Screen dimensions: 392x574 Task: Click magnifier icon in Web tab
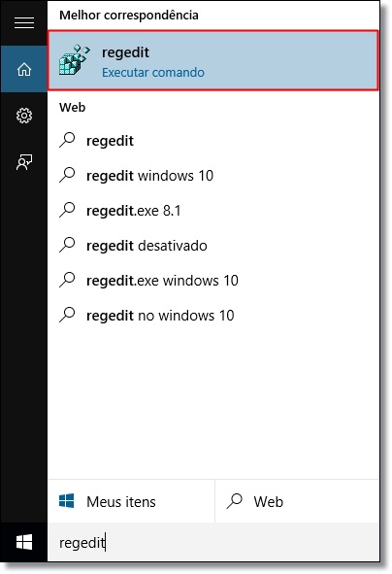click(x=235, y=501)
